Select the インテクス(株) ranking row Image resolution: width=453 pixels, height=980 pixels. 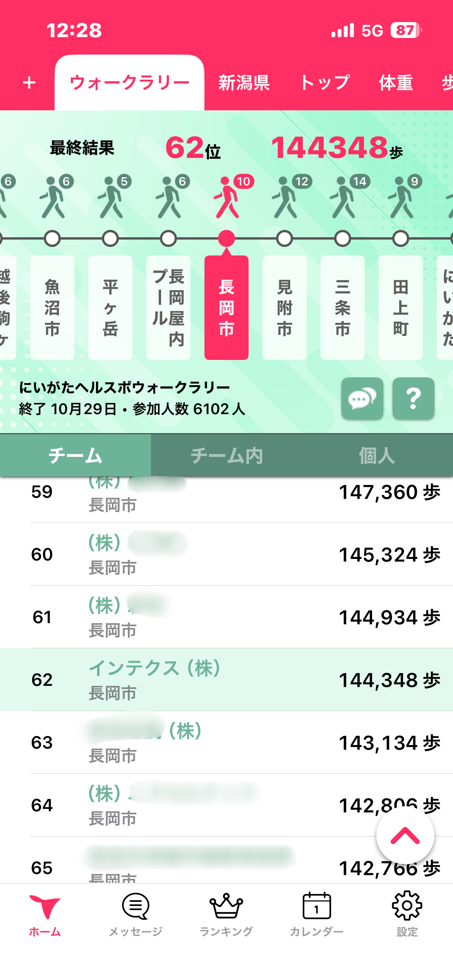pos(226,680)
